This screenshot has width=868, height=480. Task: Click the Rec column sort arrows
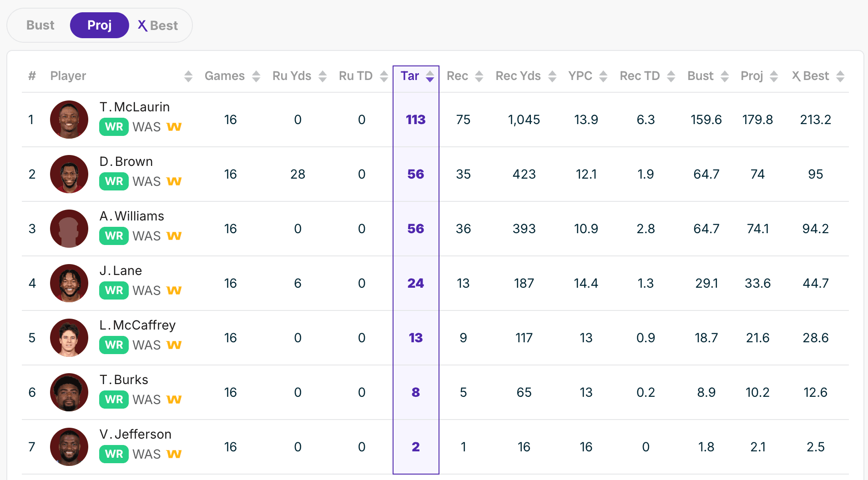click(479, 76)
